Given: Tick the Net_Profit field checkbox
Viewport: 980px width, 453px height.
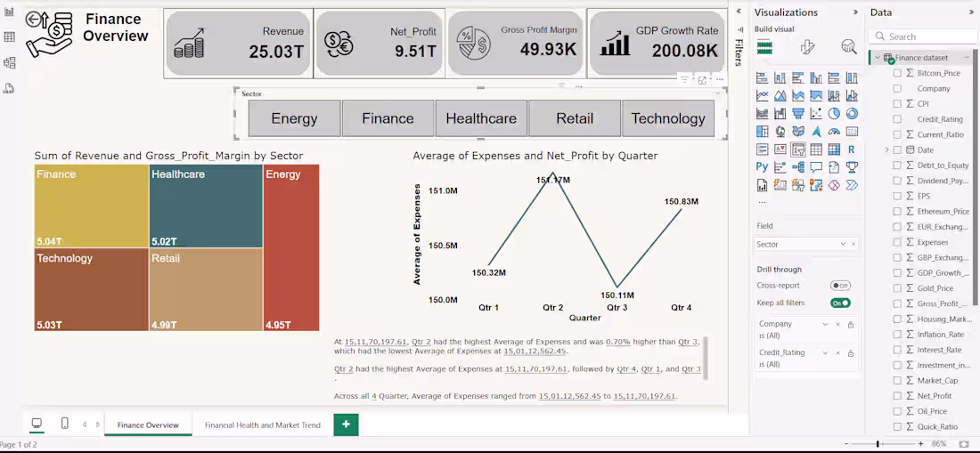Looking at the screenshot, I should tap(897, 395).
